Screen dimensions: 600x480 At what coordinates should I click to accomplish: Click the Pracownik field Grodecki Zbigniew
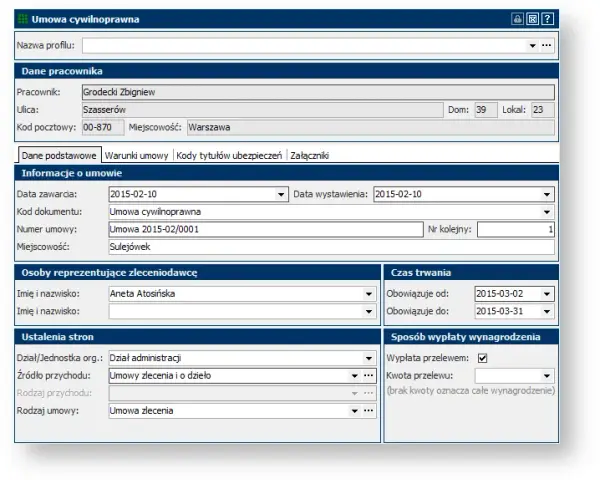(318, 92)
